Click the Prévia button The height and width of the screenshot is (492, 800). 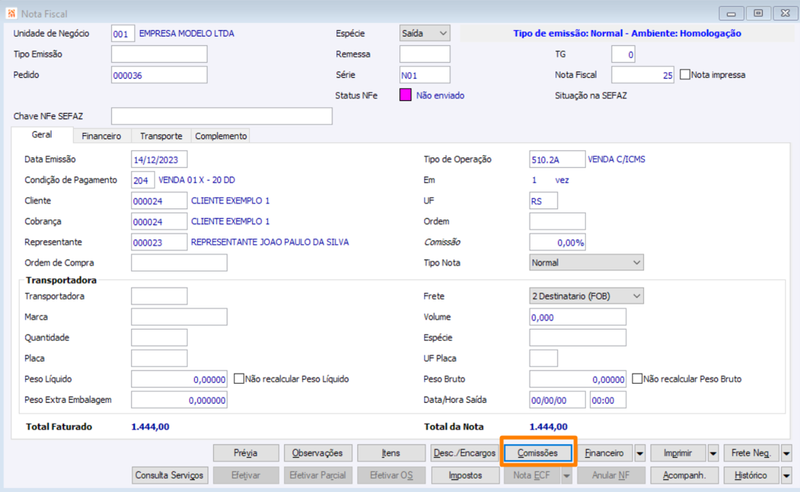(246, 453)
